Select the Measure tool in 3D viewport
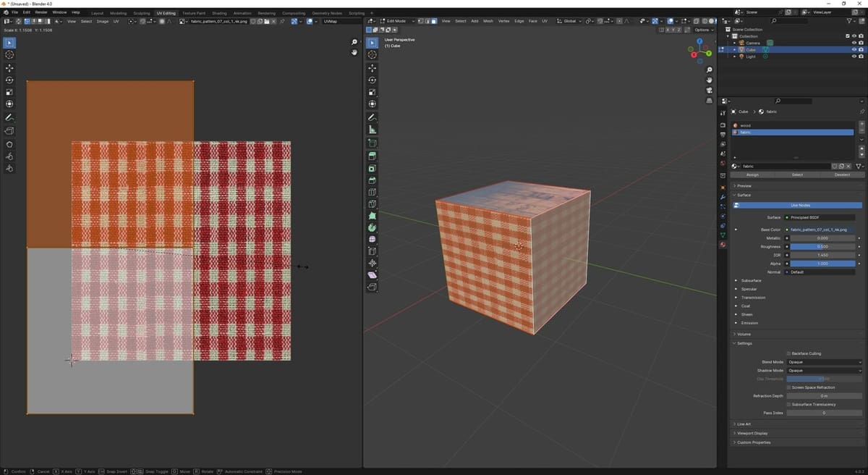 (x=372, y=130)
